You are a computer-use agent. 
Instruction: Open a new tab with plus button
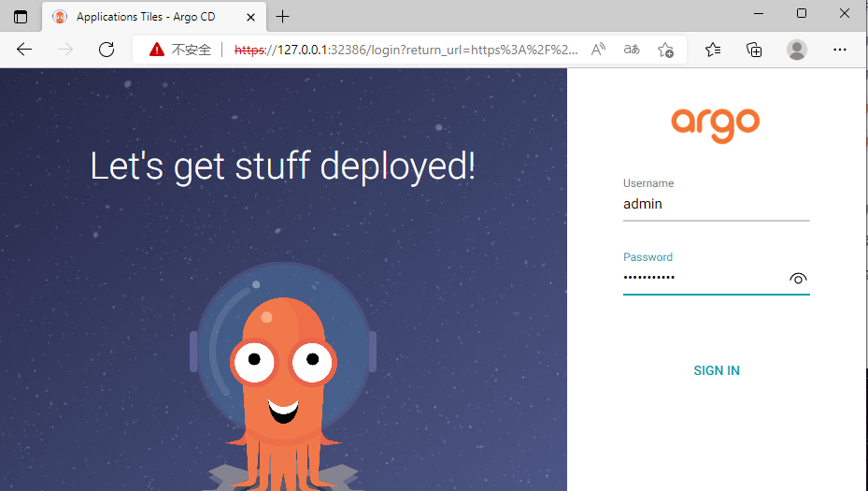click(282, 17)
